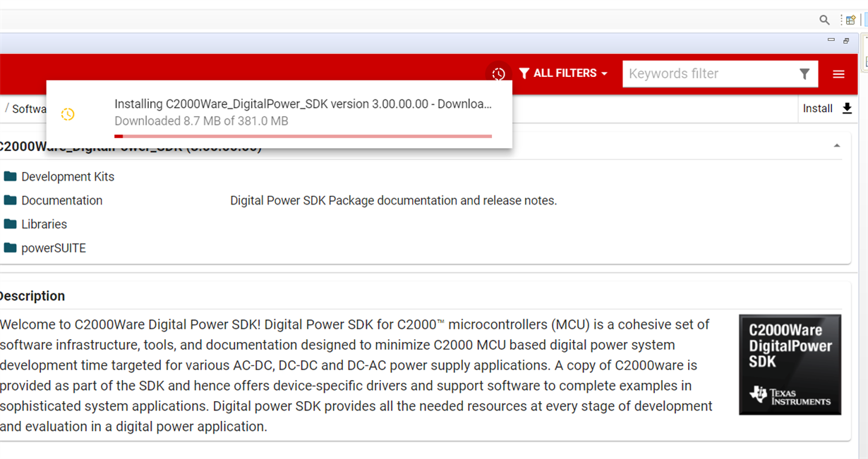
Task: Click the powerSUITE folder icon
Action: 10,247
